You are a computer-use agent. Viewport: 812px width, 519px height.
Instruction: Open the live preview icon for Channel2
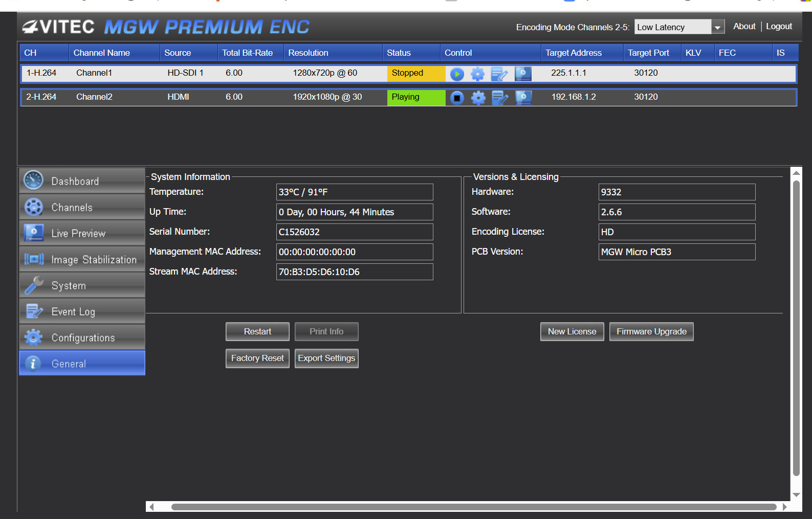click(x=523, y=98)
